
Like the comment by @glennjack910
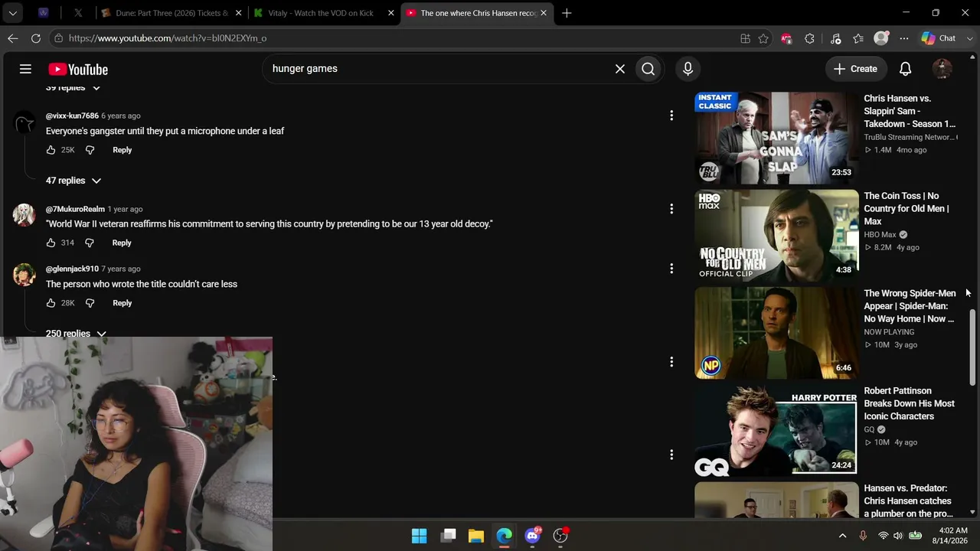tap(51, 303)
